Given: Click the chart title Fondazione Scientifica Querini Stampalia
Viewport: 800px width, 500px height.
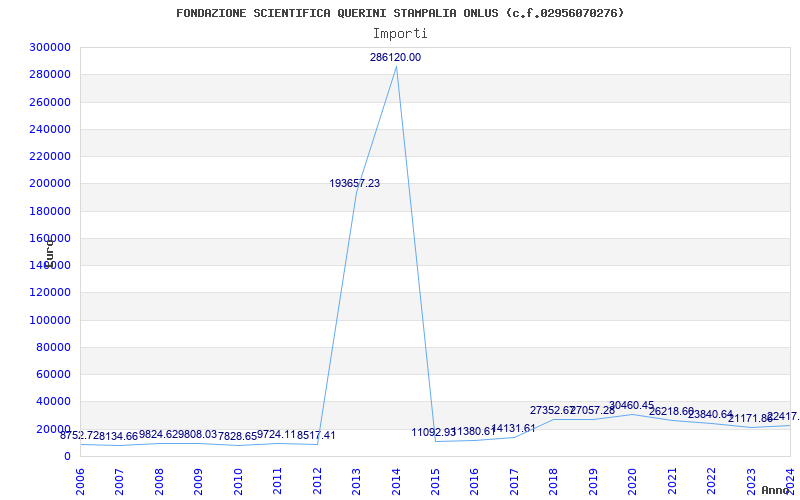Looking at the screenshot, I should (x=400, y=13).
